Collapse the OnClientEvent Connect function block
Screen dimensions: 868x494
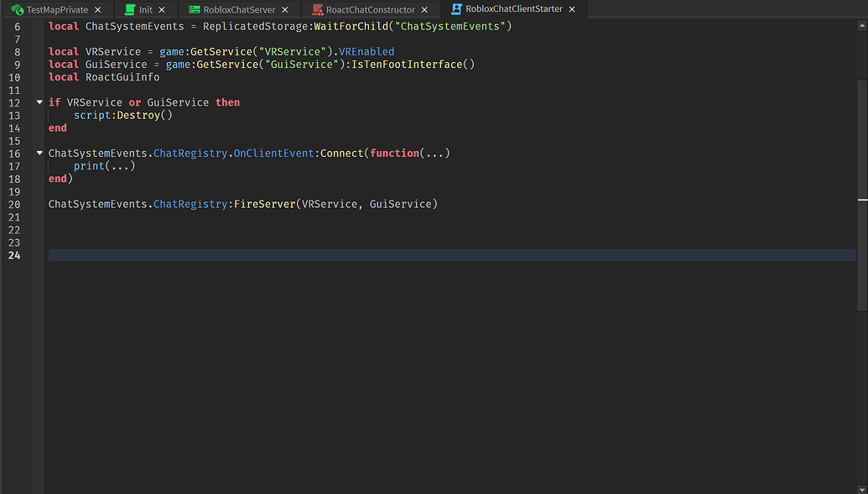pyautogui.click(x=39, y=153)
